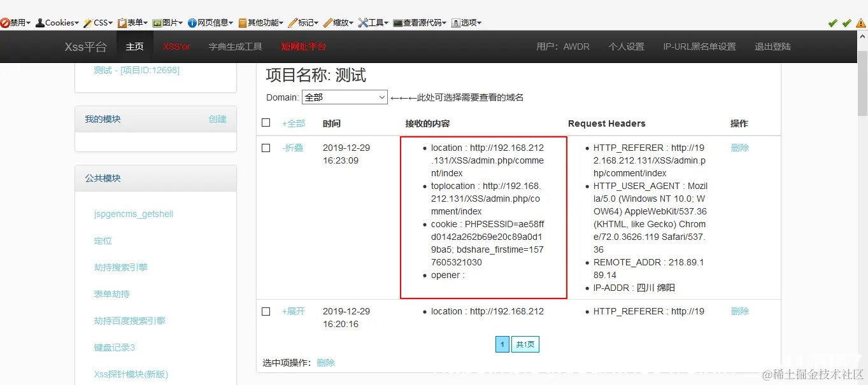Open the 定位 module
The height and width of the screenshot is (385, 868).
(x=103, y=241)
